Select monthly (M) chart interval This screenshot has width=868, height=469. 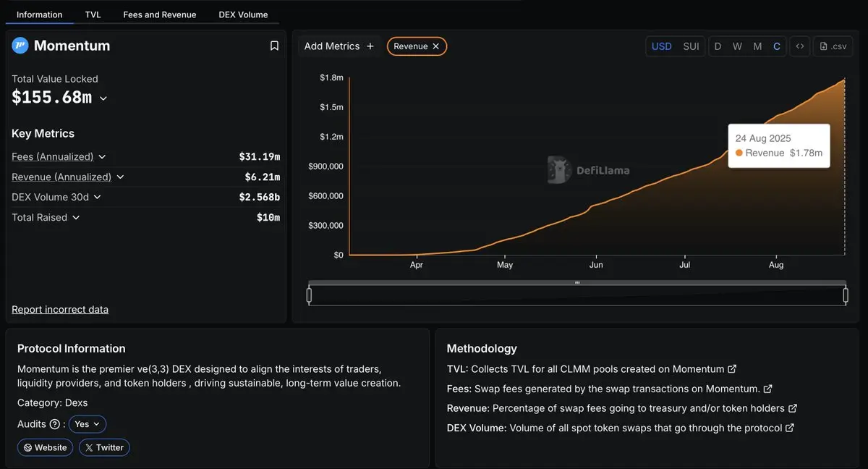coord(757,46)
